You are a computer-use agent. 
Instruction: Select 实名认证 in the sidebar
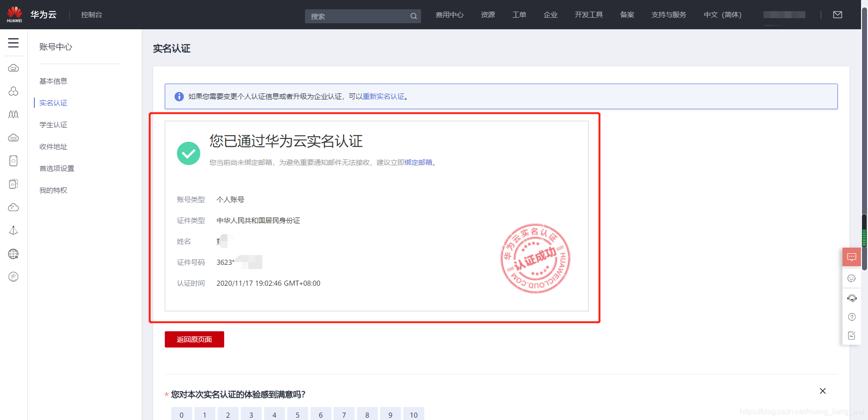(53, 103)
